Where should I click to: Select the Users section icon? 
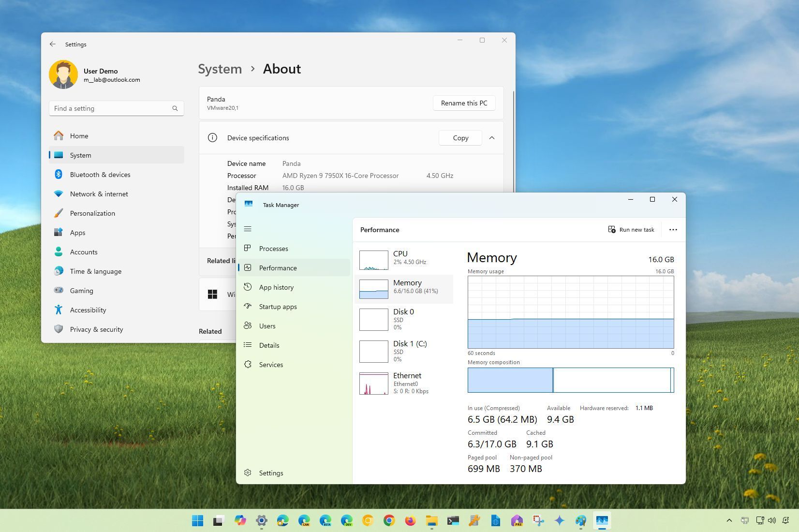click(248, 325)
